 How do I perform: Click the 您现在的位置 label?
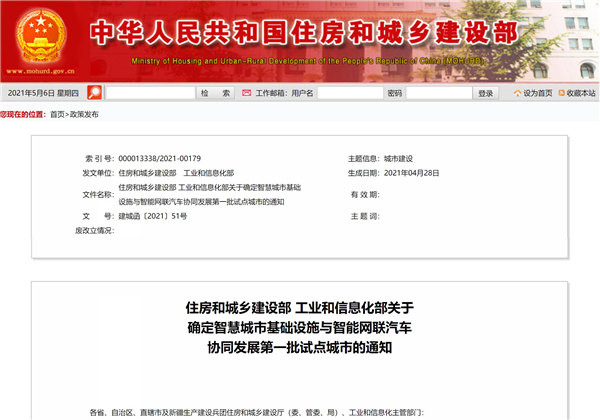click(23, 114)
